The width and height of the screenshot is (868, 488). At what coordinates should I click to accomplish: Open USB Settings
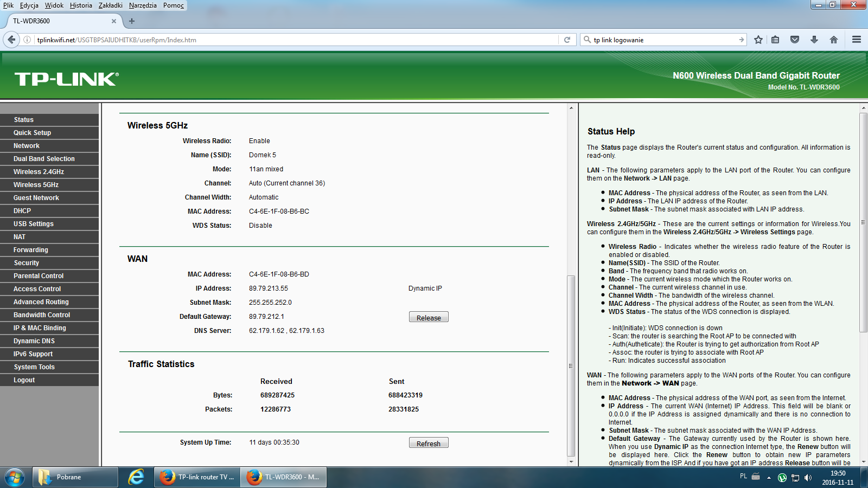point(49,224)
